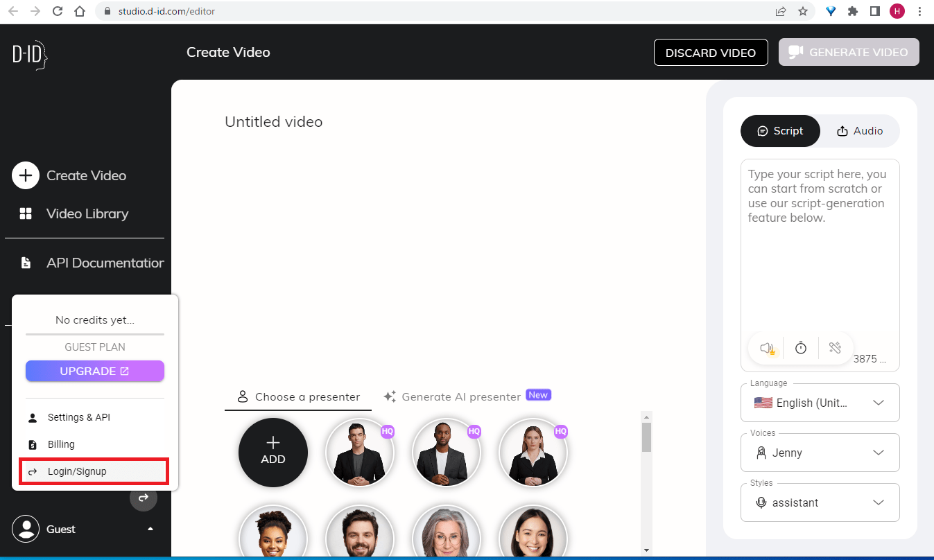The height and width of the screenshot is (560, 934).
Task: Click the ADD presenter button
Action: click(273, 453)
